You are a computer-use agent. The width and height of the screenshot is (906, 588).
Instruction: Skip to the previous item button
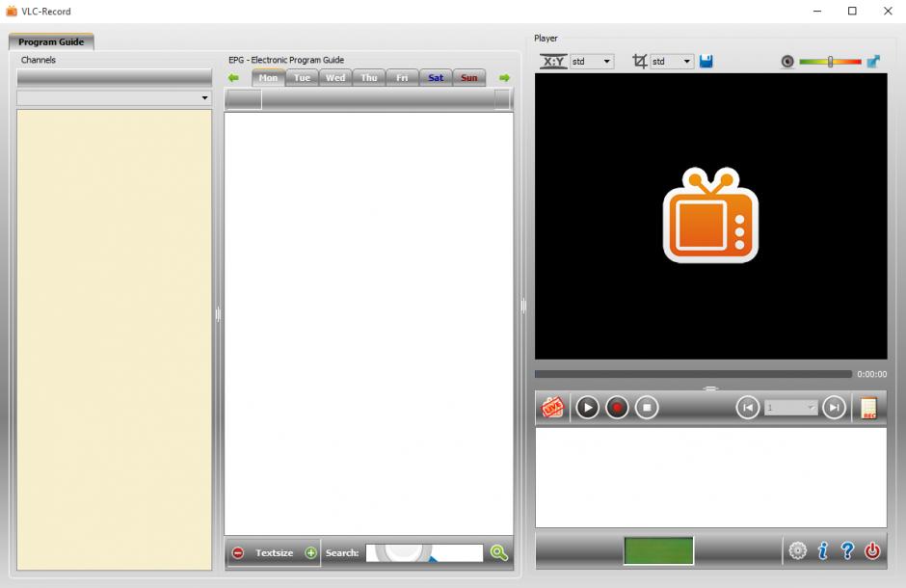(x=748, y=408)
